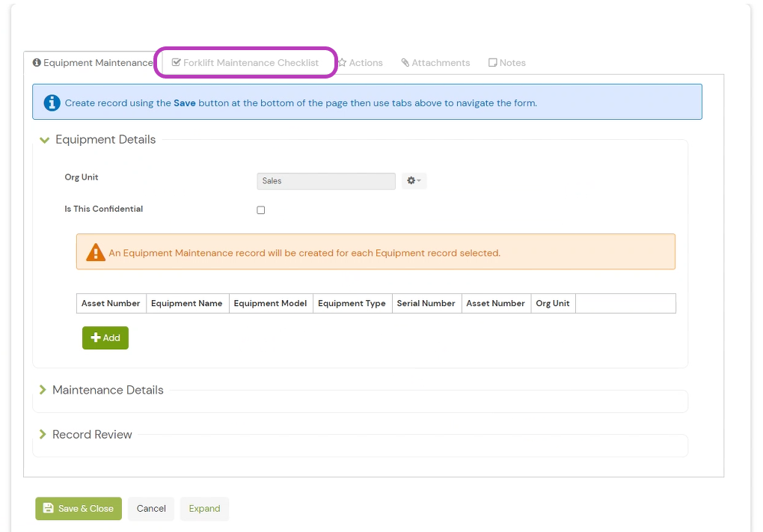The image size is (763, 532).
Task: Collapse the Equipment Details section
Action: pyautogui.click(x=44, y=140)
